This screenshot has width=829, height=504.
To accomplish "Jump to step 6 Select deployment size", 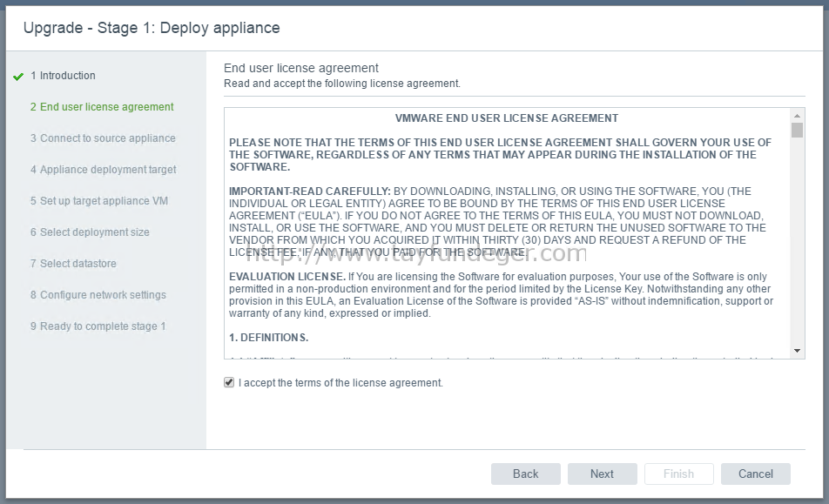I will (90, 232).
